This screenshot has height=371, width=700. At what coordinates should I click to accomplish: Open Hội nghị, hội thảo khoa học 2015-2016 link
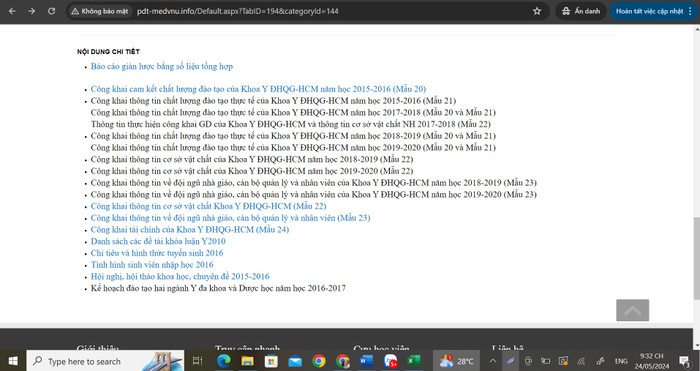pos(180,276)
